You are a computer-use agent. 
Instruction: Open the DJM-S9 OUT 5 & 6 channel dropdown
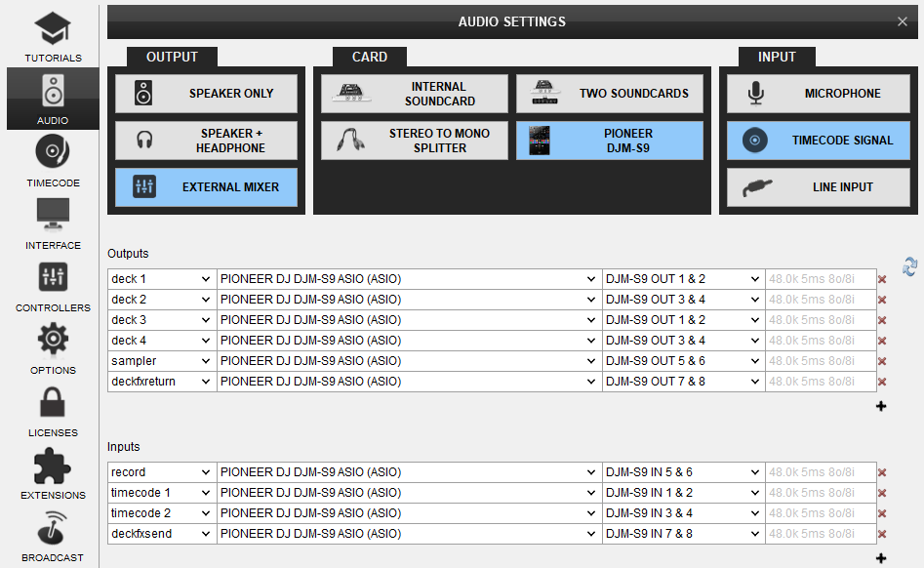tap(684, 361)
